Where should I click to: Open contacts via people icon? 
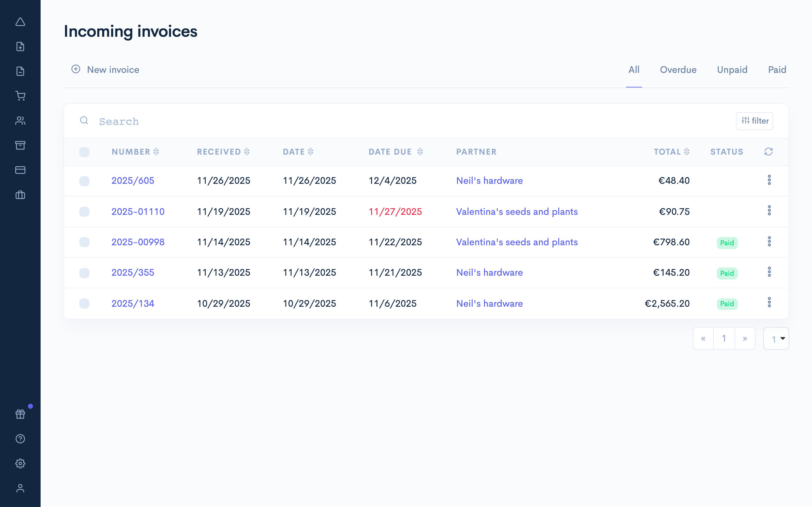[x=21, y=120]
